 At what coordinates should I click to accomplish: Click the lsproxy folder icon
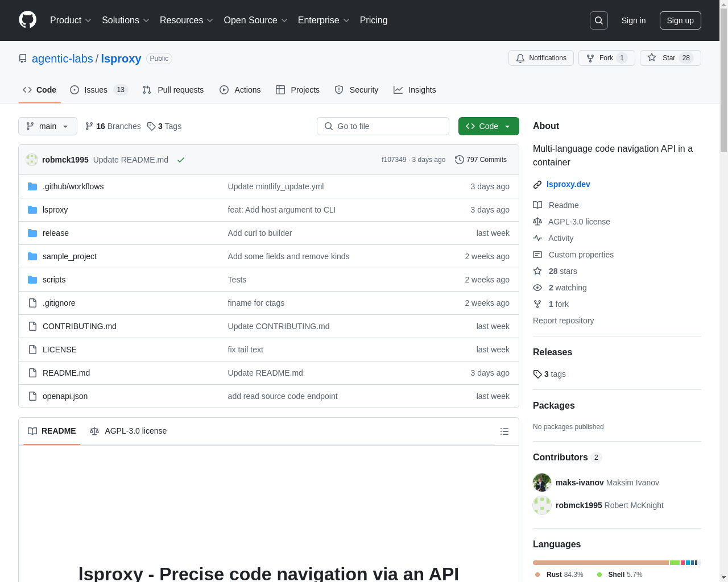click(x=32, y=210)
